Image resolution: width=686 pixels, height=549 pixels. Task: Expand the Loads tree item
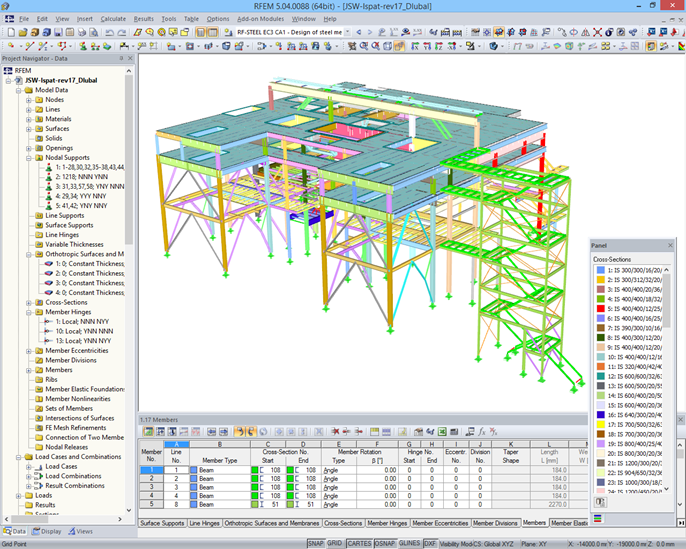(x=18, y=496)
